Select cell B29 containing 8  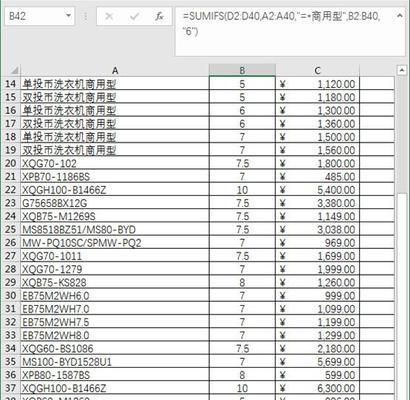[242, 282]
